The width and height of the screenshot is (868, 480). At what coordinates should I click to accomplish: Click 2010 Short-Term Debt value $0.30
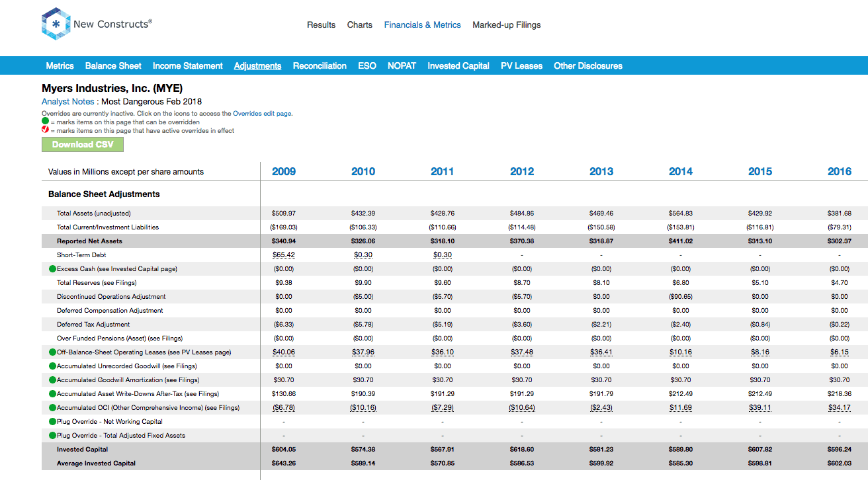pos(363,255)
